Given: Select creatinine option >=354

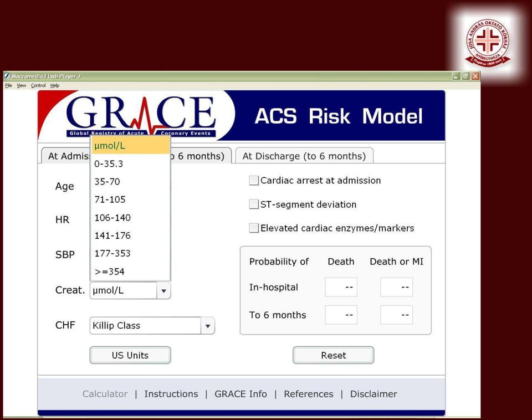Looking at the screenshot, I should coord(130,272).
